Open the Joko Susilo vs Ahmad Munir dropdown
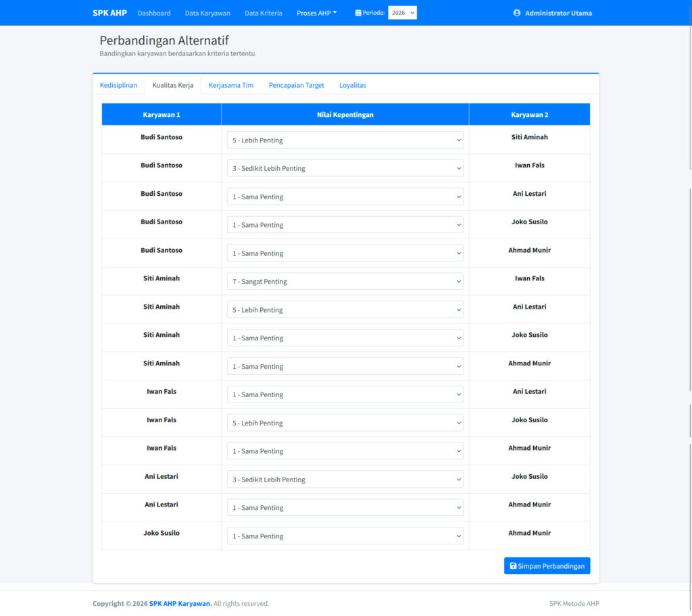This screenshot has width=692, height=616. pos(345,536)
